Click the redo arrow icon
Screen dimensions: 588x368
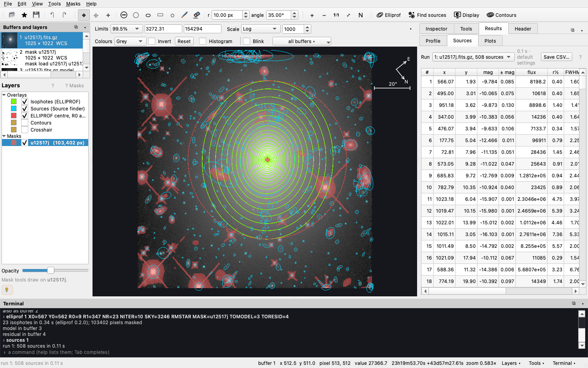64,15
